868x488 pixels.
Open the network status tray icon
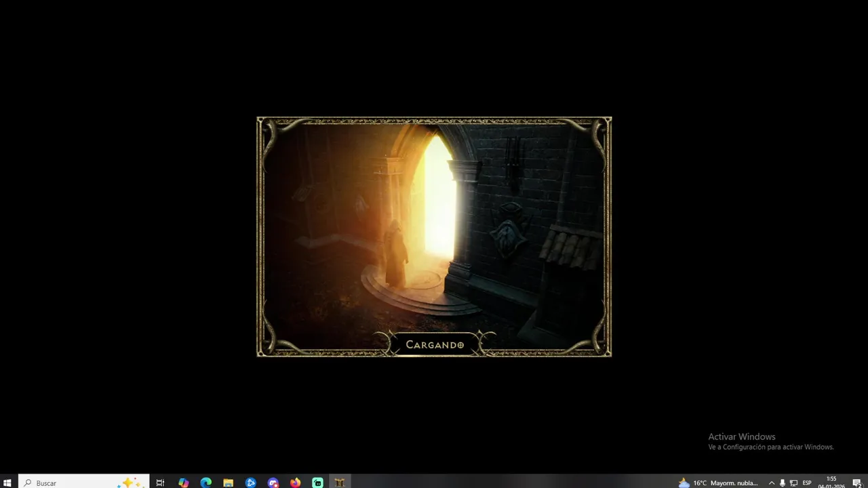tap(793, 483)
